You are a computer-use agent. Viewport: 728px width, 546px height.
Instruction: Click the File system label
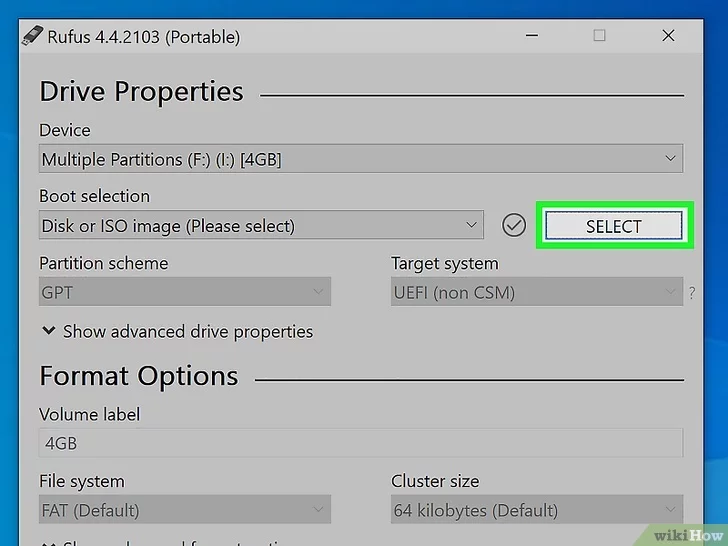(82, 481)
